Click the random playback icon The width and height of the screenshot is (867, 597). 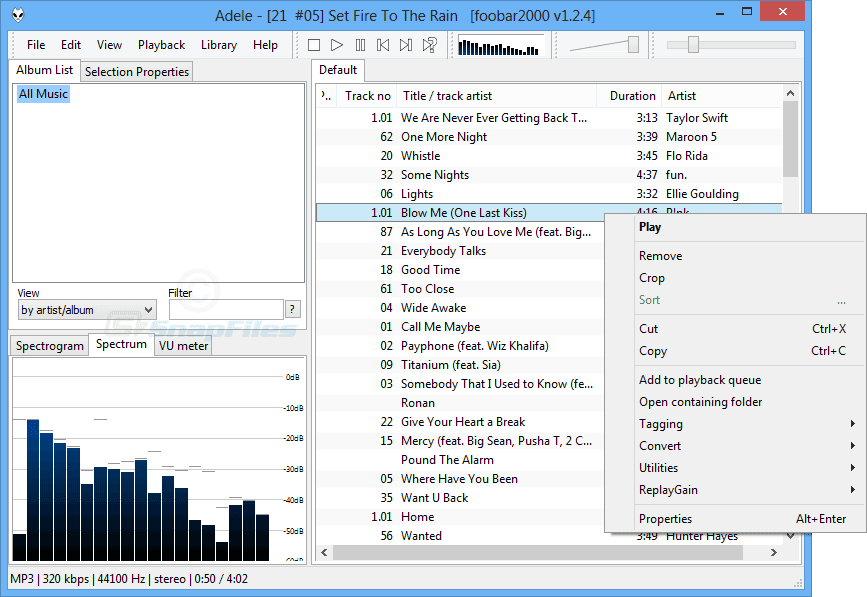pyautogui.click(x=430, y=45)
